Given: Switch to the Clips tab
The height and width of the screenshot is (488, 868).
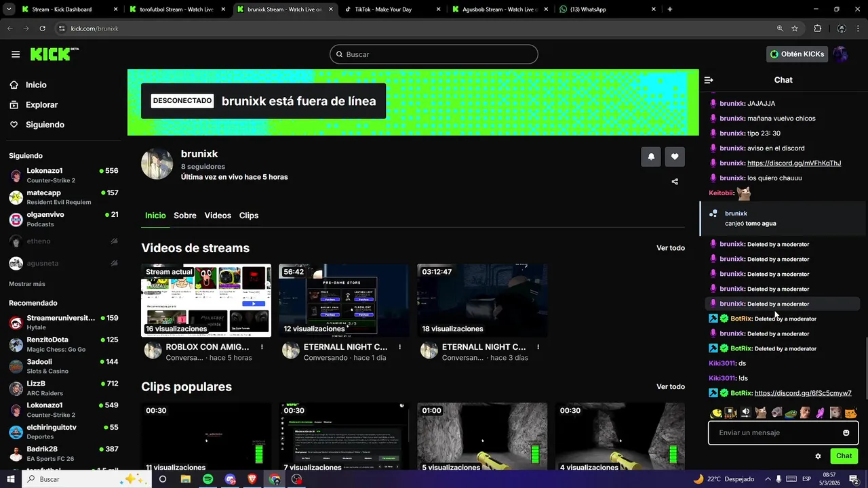Looking at the screenshot, I should [x=249, y=216].
